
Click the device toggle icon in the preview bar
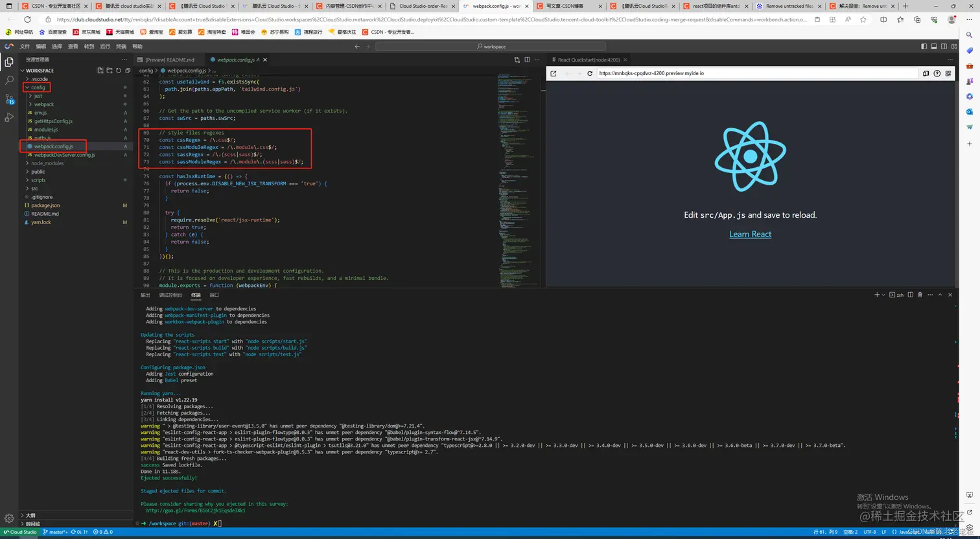point(926,73)
